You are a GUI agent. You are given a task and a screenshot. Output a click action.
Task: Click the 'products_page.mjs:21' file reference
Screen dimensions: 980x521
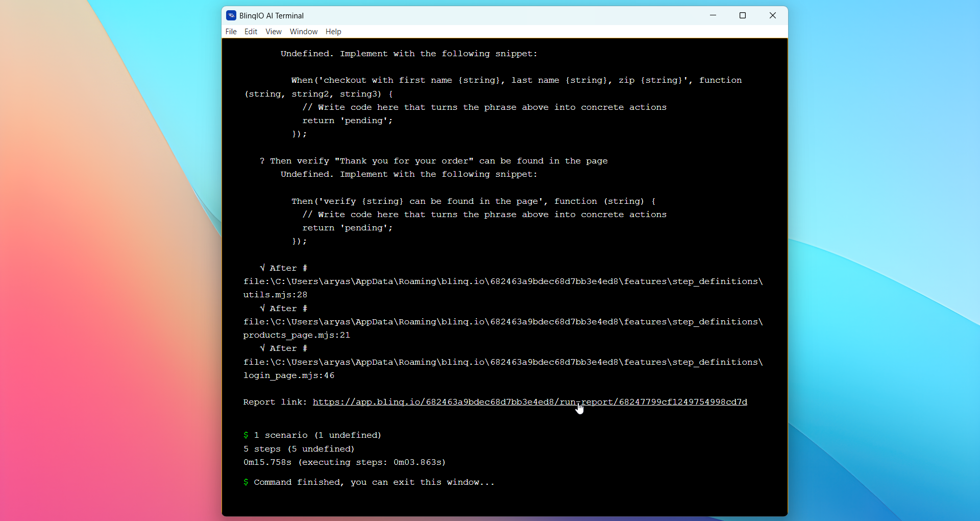(x=297, y=335)
